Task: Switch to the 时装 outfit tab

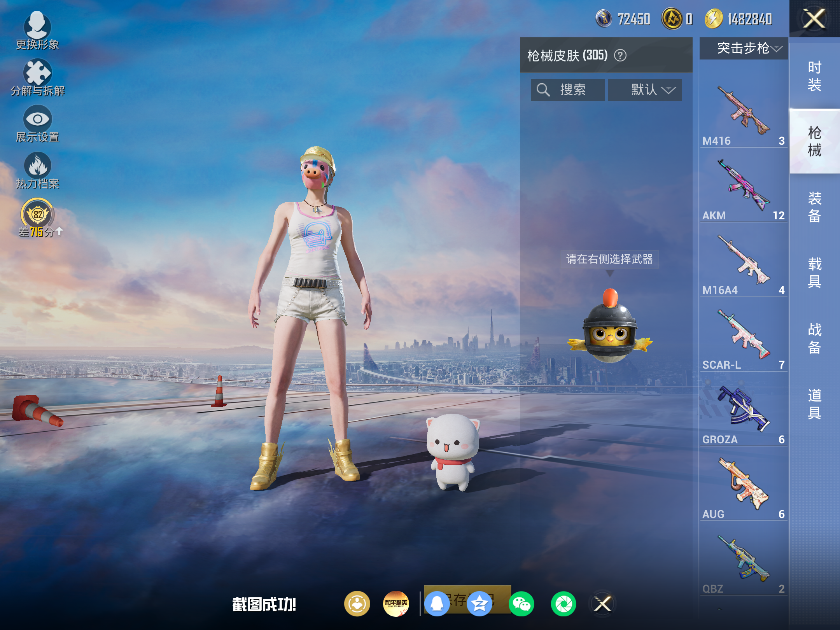Action: 815,76
